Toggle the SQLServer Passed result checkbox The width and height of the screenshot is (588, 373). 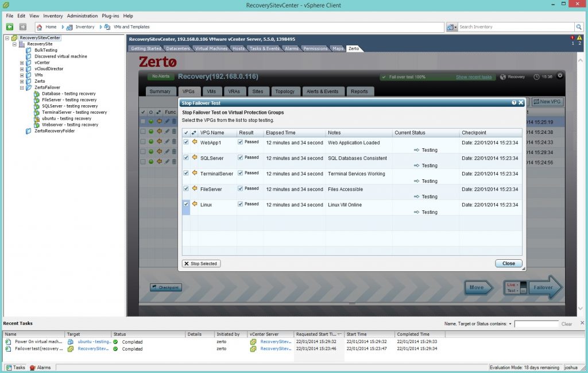[241, 157]
